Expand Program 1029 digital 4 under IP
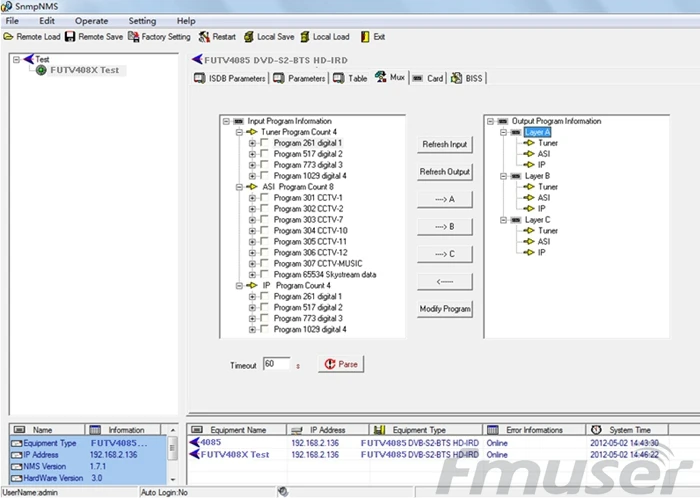Screen dimensions: 700x498 pyautogui.click(x=252, y=329)
